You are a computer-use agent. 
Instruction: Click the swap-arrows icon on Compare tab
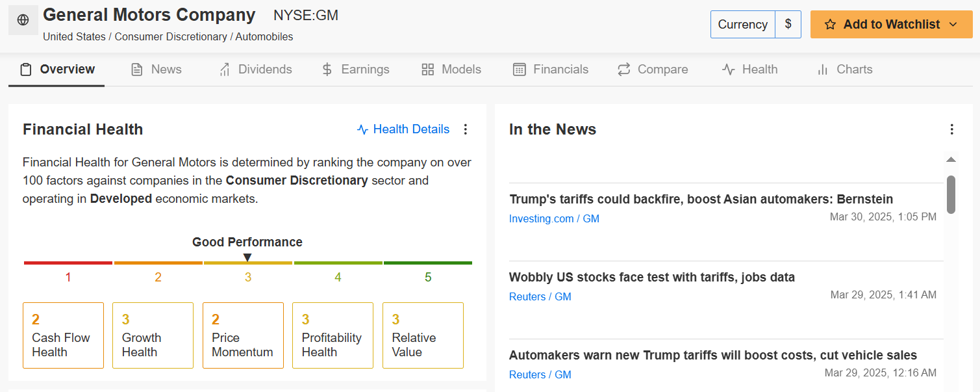pos(624,70)
